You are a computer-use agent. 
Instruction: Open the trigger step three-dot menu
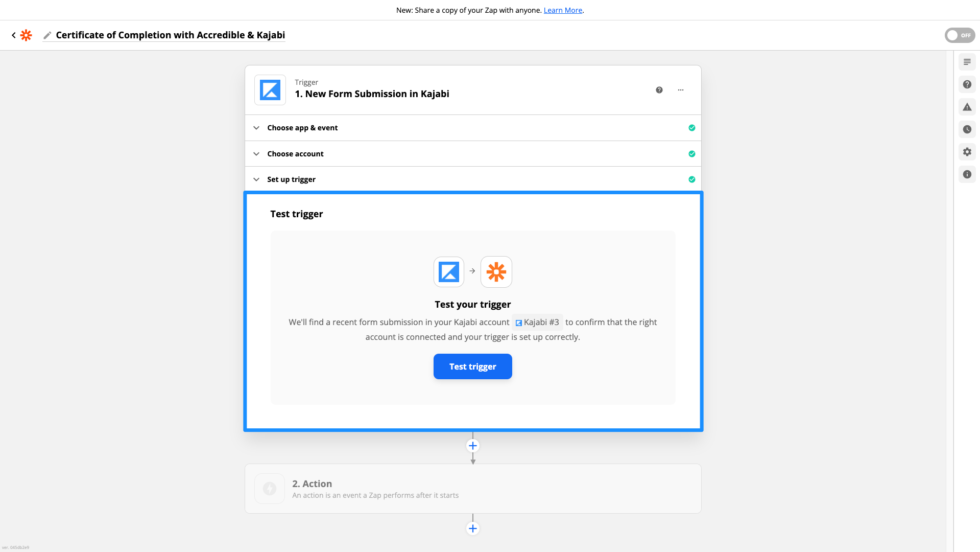click(x=681, y=90)
